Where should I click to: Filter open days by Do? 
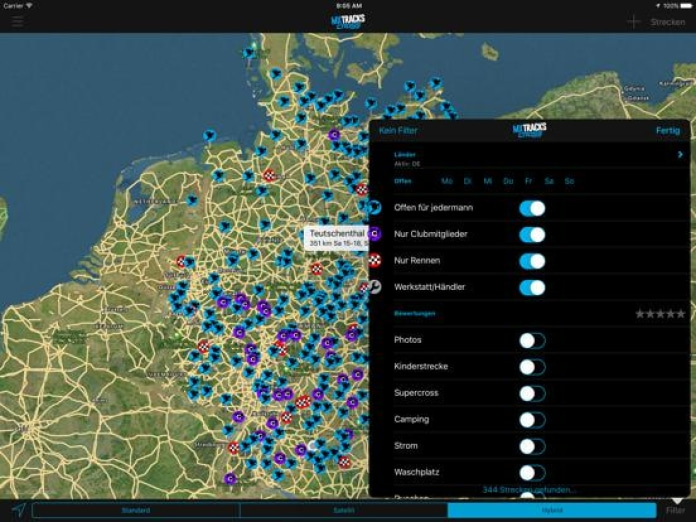click(x=508, y=181)
